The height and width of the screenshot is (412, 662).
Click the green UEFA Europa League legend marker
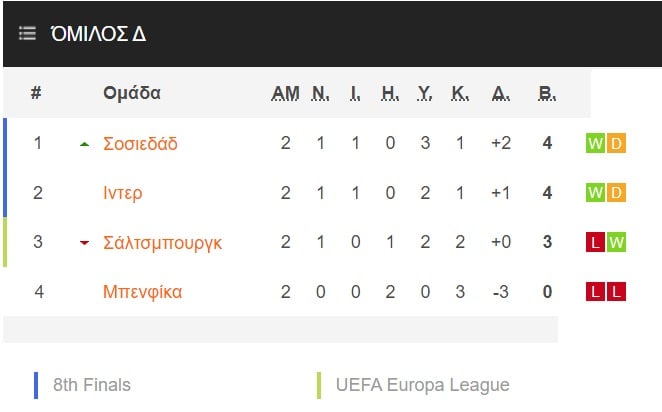click(x=319, y=385)
